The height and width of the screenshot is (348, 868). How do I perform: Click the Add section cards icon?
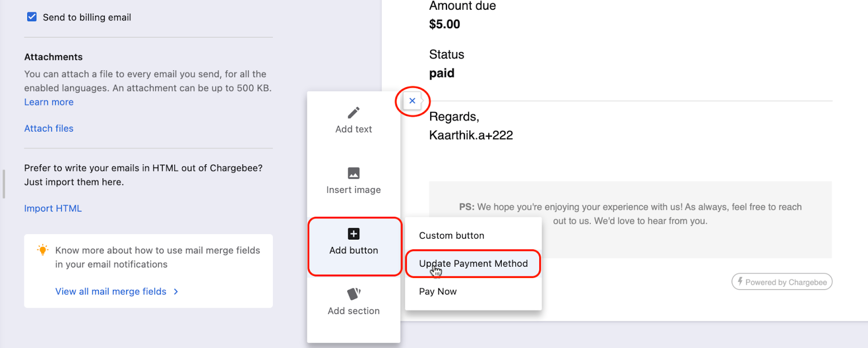(x=354, y=294)
